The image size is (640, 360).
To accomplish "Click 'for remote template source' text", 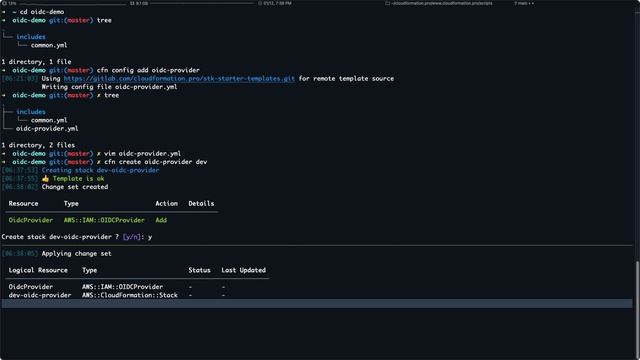I will pos(346,78).
